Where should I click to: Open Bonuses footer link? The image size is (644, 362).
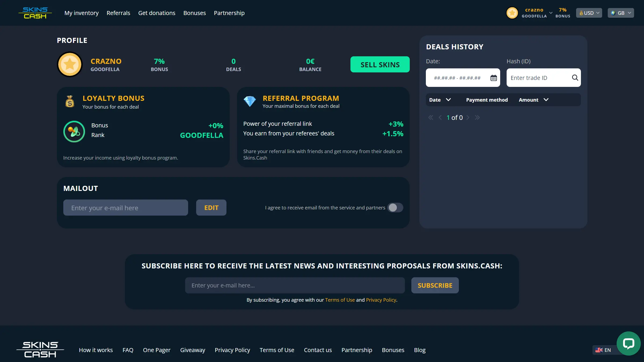(393, 350)
